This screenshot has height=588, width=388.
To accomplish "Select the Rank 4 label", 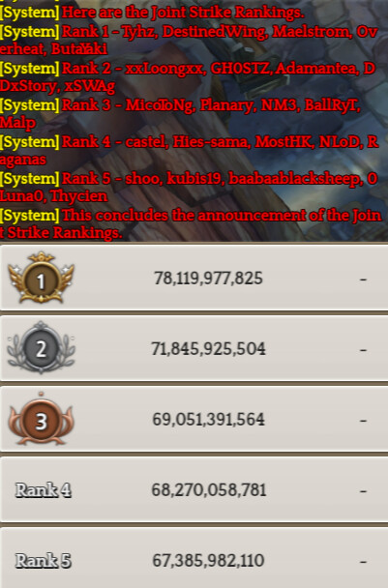I will (x=44, y=489).
